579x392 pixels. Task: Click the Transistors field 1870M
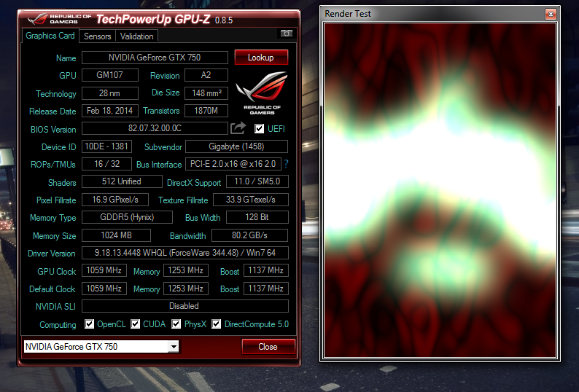point(206,111)
